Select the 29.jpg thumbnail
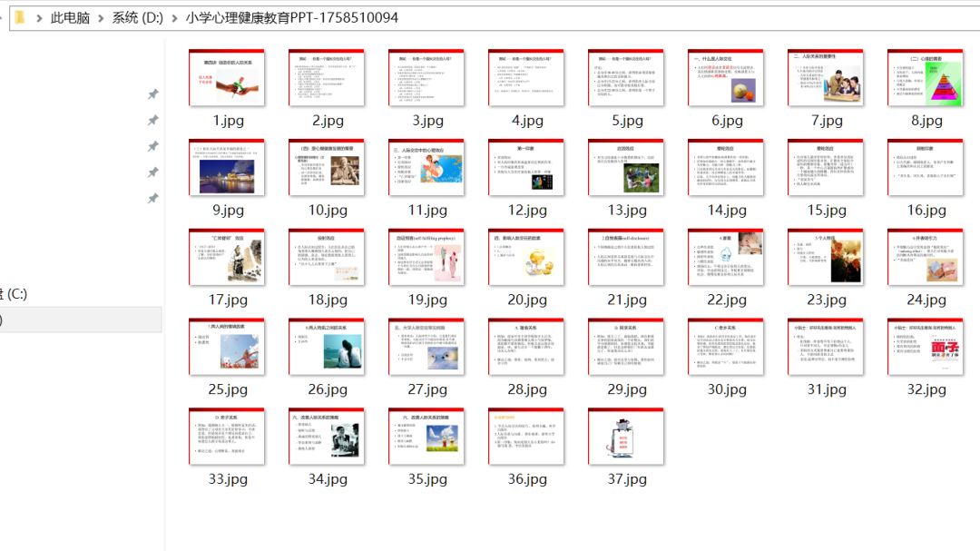The image size is (980, 551). [x=626, y=347]
